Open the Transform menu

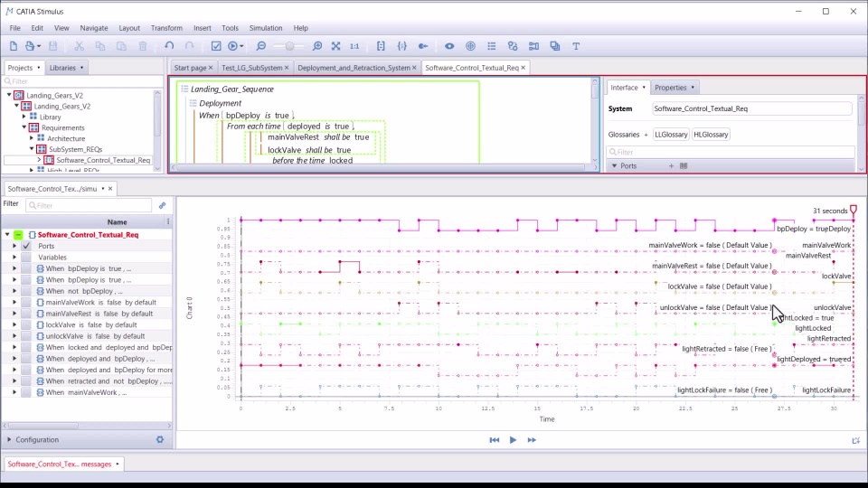point(166,28)
